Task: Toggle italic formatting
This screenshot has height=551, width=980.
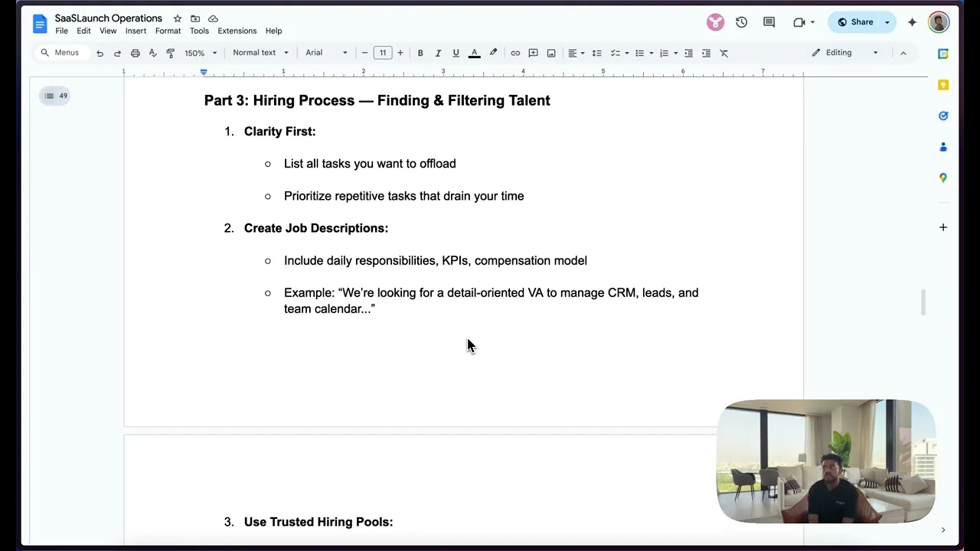Action: (438, 53)
